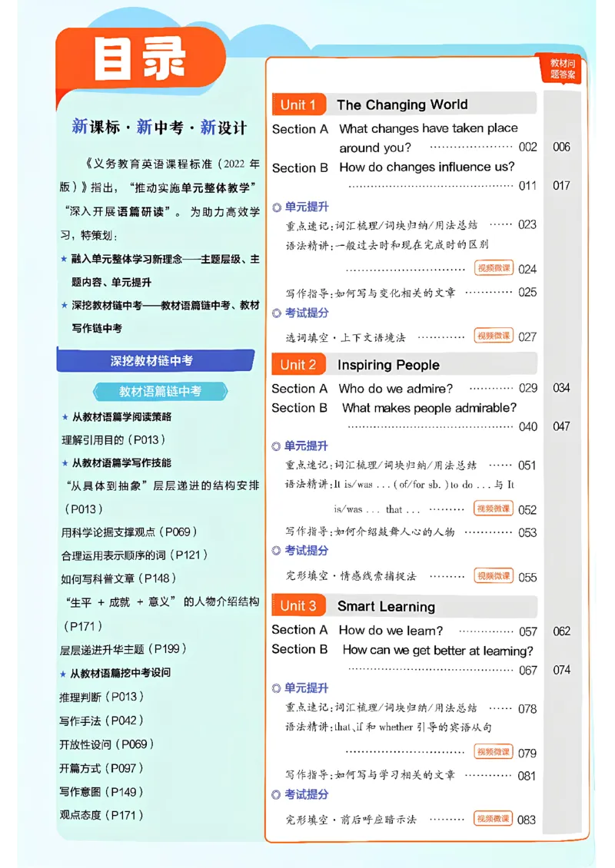Click the 视频微课 badge beside page 079

click(494, 752)
